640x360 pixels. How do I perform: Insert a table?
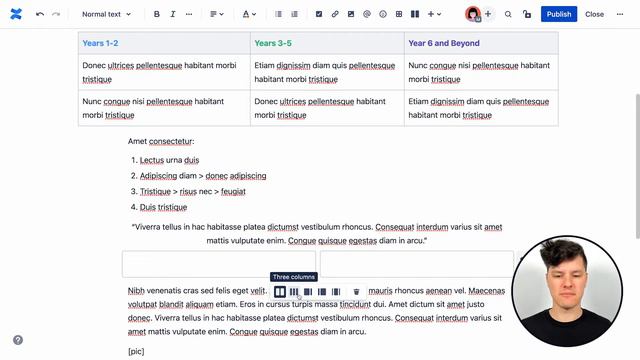click(399, 14)
